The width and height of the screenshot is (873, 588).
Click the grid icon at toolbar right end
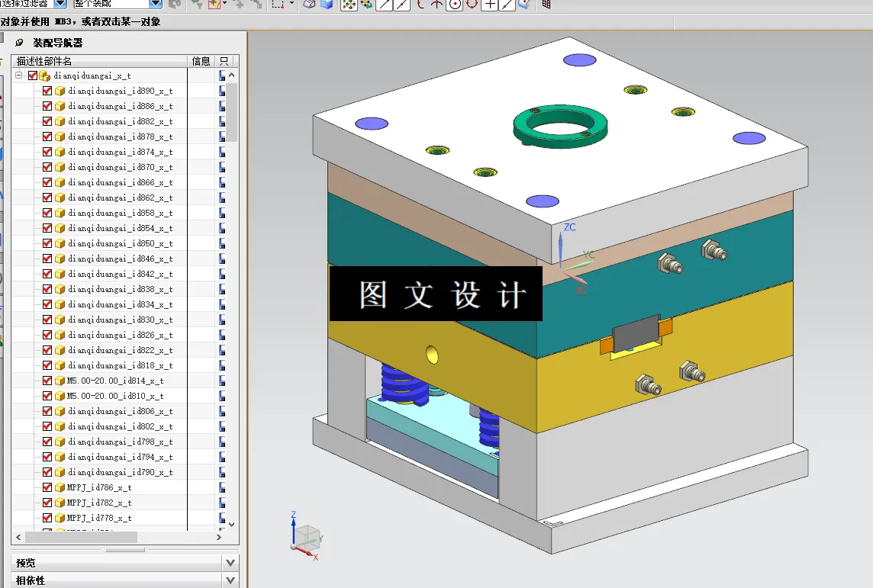(x=545, y=6)
